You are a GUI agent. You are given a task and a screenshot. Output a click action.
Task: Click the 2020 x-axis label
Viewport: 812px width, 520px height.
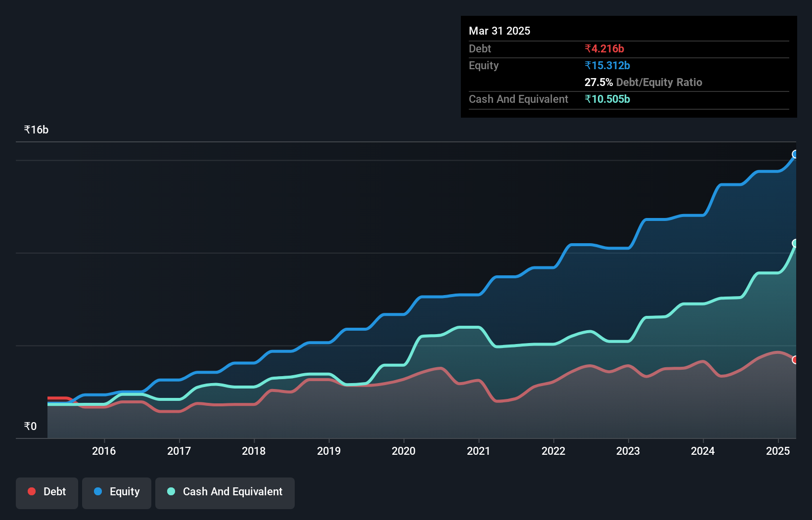pos(404,451)
